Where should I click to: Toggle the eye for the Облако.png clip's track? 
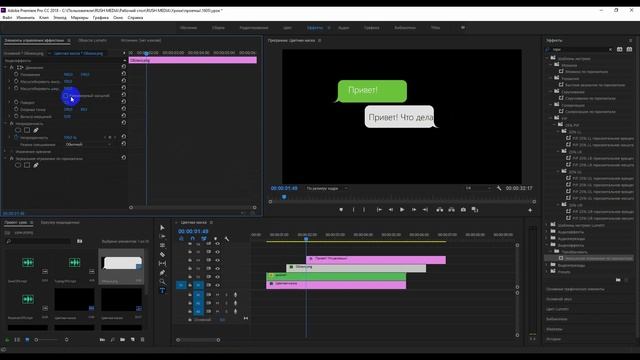point(217,268)
